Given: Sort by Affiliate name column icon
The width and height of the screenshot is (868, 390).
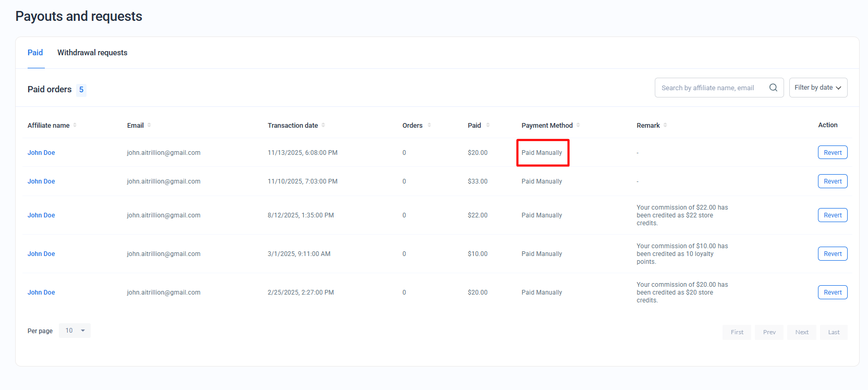Looking at the screenshot, I should [75, 125].
